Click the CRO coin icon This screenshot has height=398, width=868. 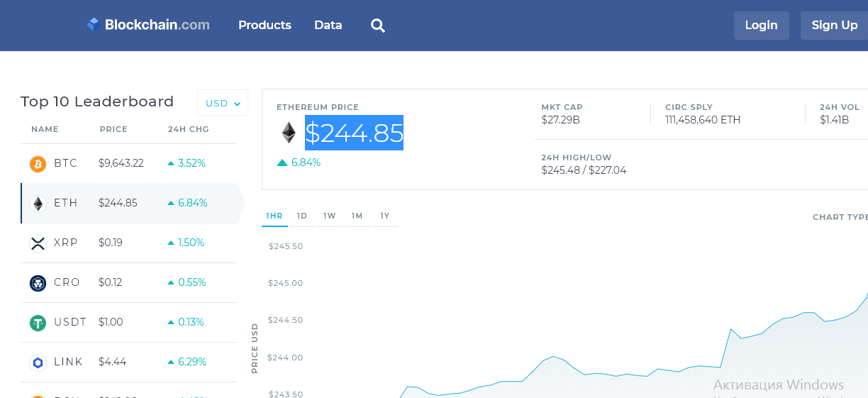pos(38,283)
